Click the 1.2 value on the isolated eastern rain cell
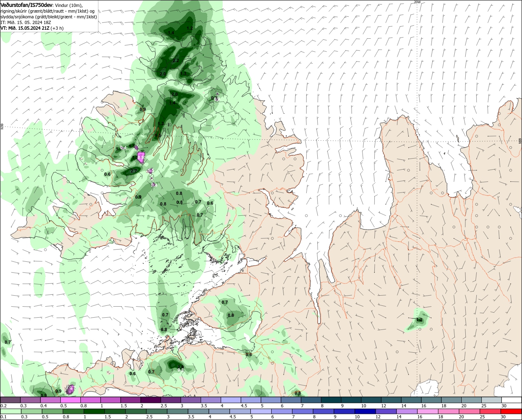This screenshot has height=420, width=522. pyautogui.click(x=419, y=320)
